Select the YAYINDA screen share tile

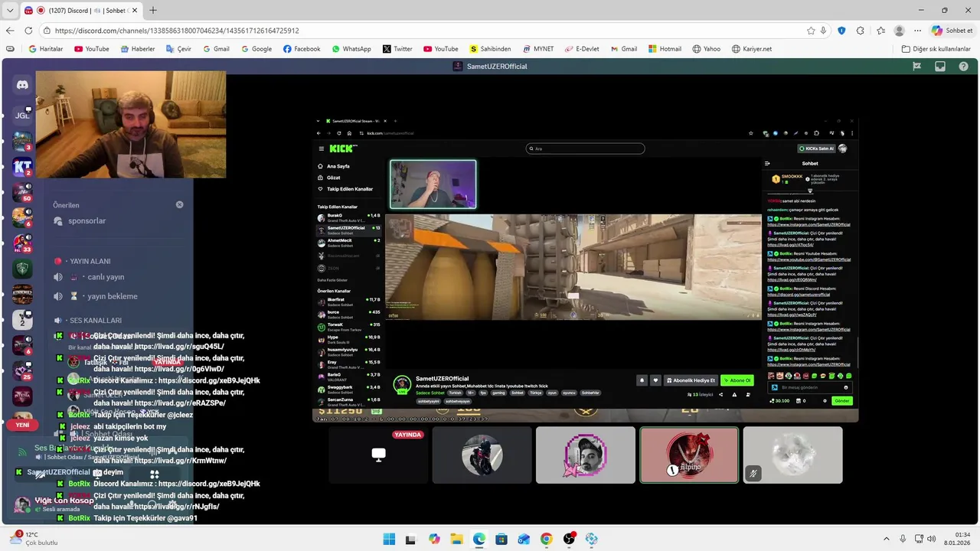[x=378, y=455]
